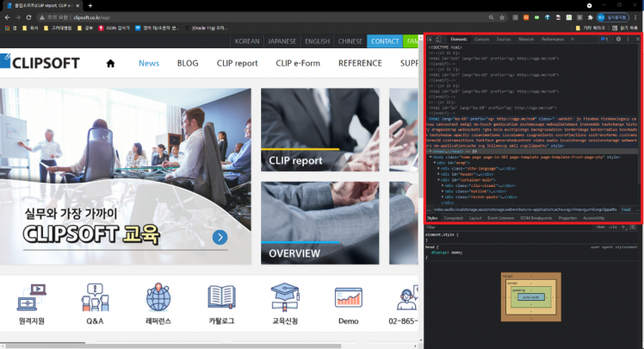
Task: Switch to the DevTools Console tab
Action: [482, 39]
